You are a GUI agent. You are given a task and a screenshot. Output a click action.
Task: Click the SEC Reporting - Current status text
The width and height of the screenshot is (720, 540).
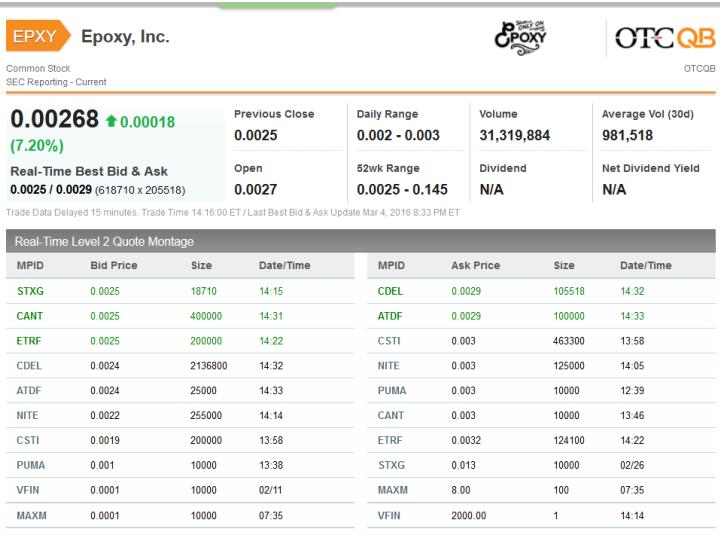pos(56,82)
